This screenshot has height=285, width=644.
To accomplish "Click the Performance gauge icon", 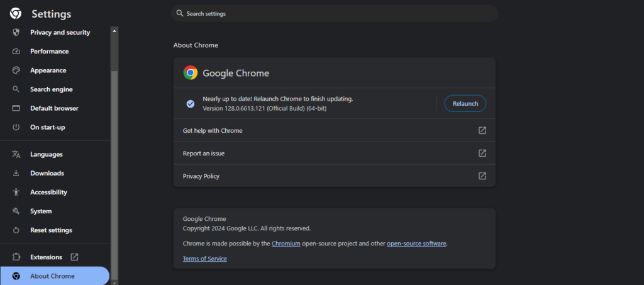I will click(16, 52).
